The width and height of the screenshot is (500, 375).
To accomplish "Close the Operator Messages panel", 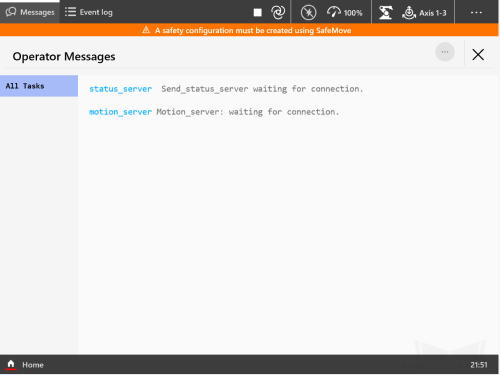I will point(478,54).
